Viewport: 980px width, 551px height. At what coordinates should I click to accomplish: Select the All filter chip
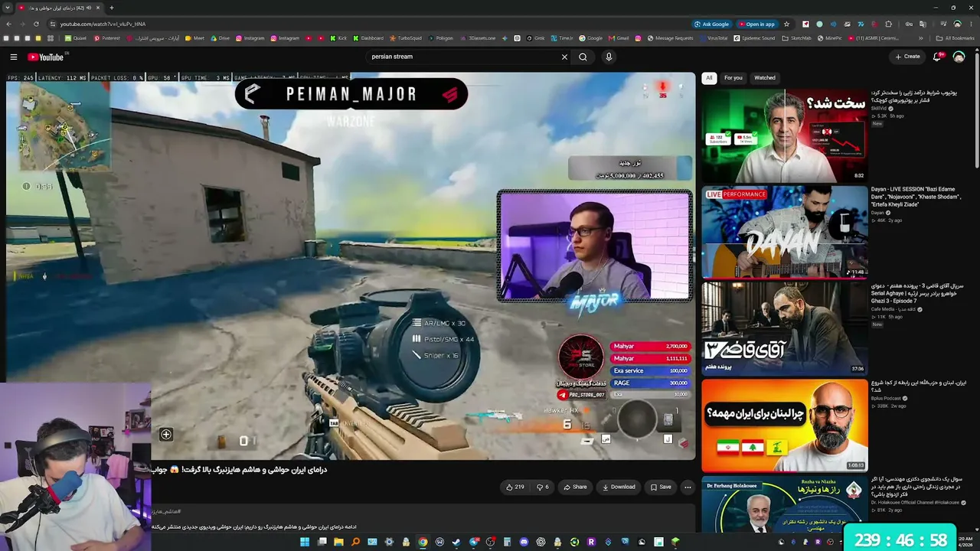(x=709, y=77)
